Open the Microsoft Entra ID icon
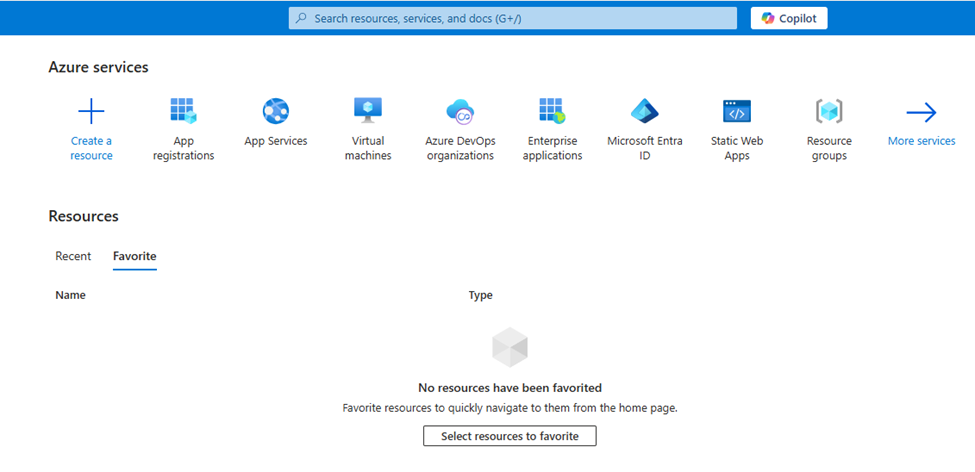Viewport: 975px width, 472px height. (x=645, y=111)
